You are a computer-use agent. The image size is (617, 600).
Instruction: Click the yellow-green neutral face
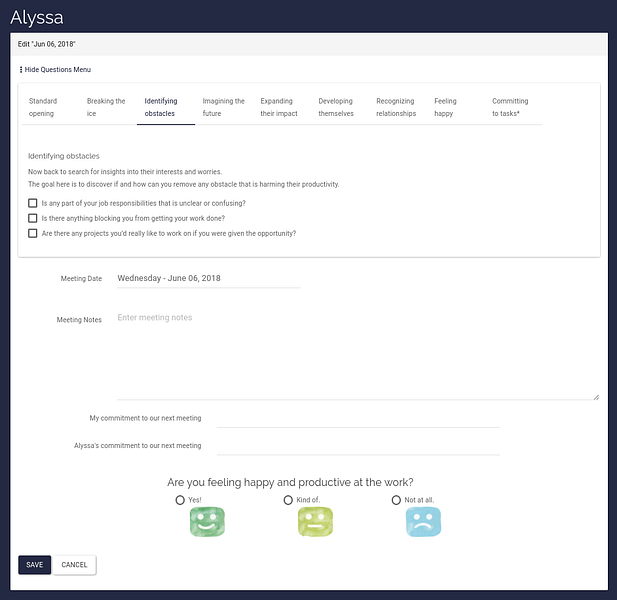click(315, 522)
